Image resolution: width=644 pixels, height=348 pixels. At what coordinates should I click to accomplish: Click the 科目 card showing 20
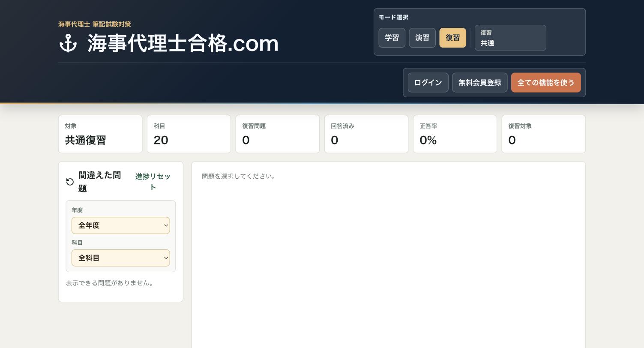pos(189,134)
